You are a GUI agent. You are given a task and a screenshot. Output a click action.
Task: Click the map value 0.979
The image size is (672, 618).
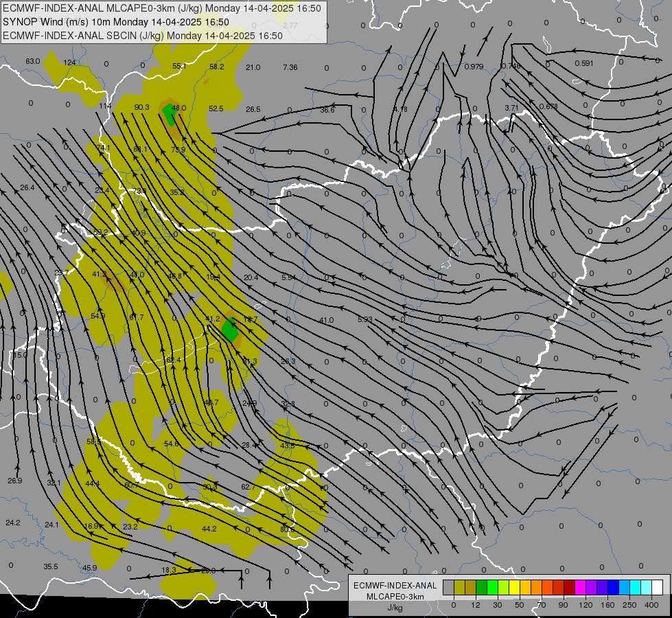click(474, 67)
